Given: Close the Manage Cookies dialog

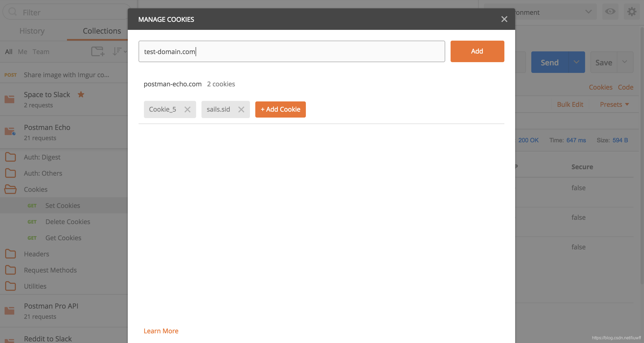Looking at the screenshot, I should click(504, 19).
